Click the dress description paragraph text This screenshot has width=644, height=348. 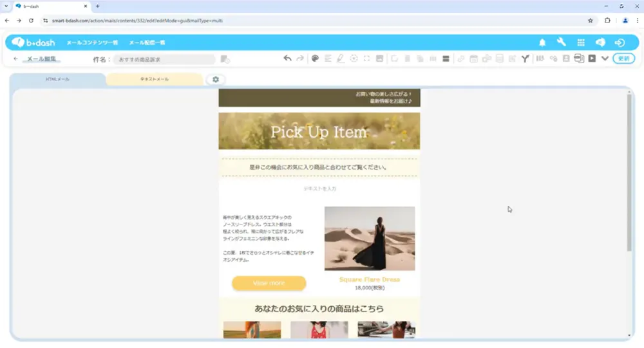(269, 239)
